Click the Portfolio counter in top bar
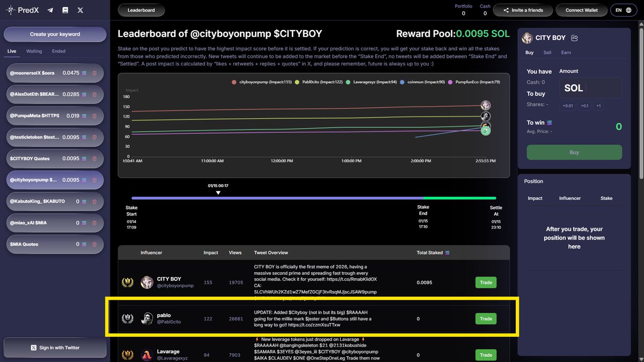The image size is (644, 362). pos(464,10)
